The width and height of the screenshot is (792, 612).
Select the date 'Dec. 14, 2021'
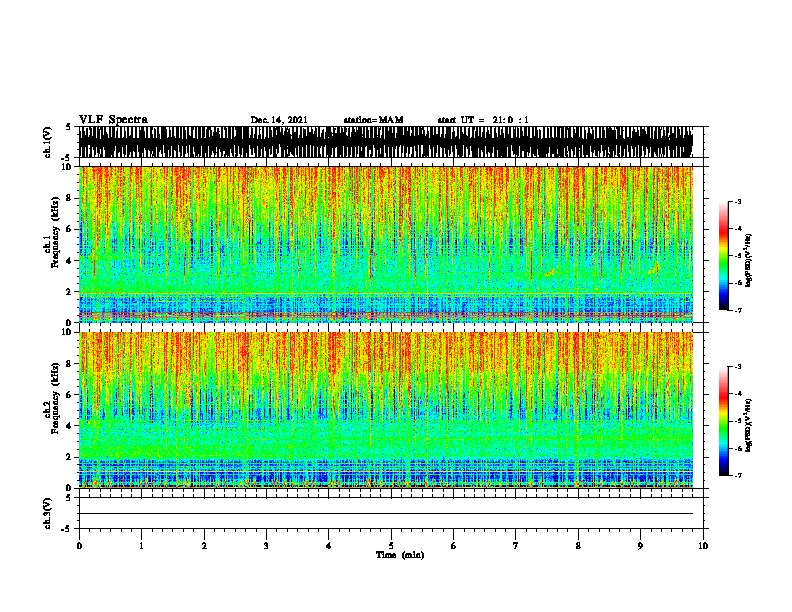click(x=279, y=120)
